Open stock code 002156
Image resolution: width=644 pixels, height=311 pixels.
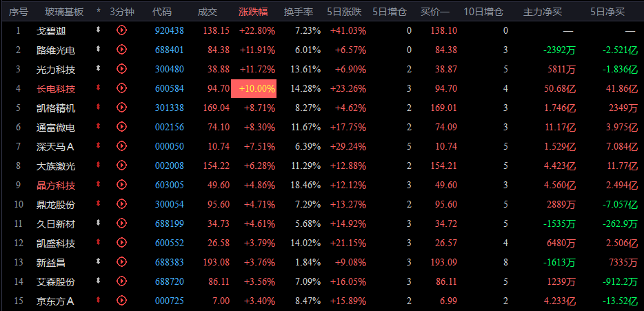pos(169,128)
